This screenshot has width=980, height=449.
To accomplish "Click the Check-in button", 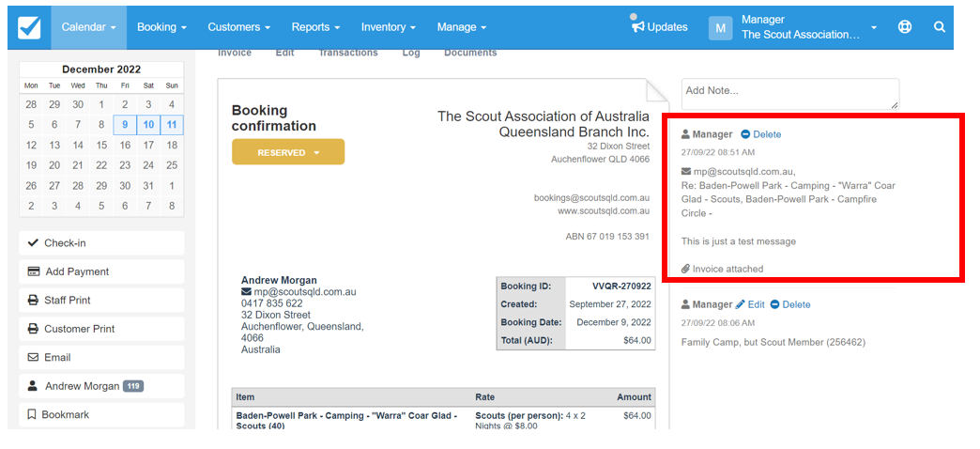I will 101,242.
